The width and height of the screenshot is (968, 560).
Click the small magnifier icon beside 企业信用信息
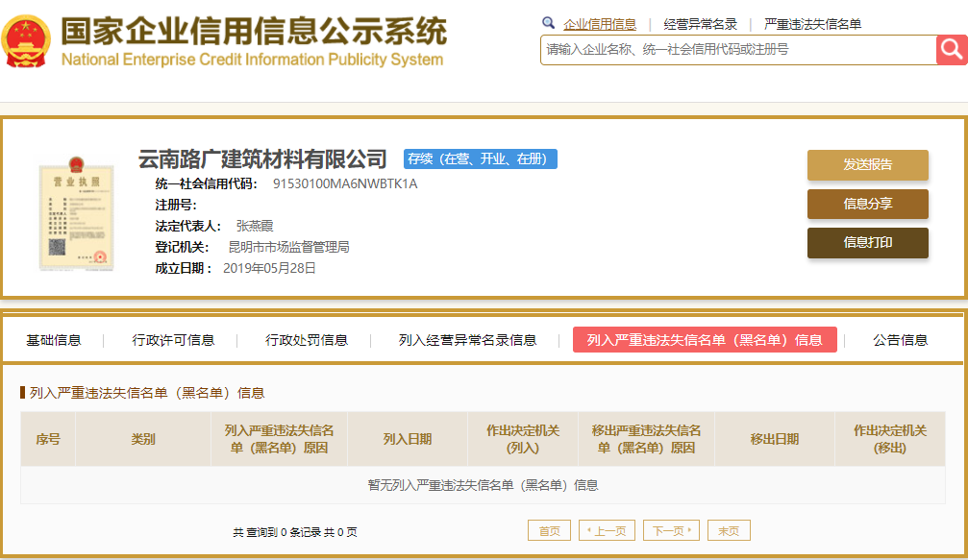point(548,23)
